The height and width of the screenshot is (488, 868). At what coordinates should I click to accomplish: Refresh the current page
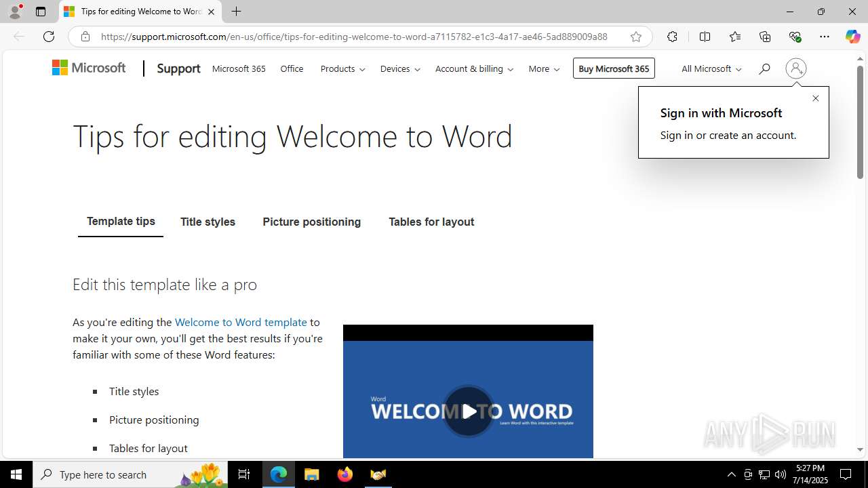point(49,37)
